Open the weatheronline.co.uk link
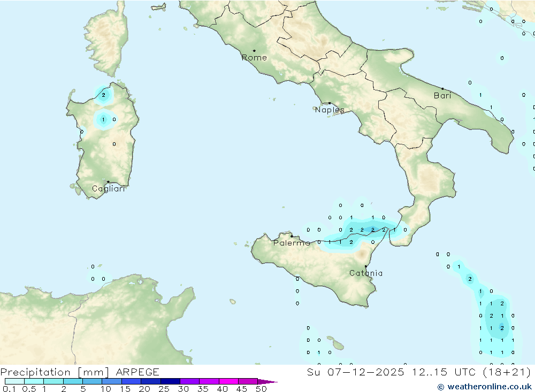535x392 pixels. (x=485, y=387)
